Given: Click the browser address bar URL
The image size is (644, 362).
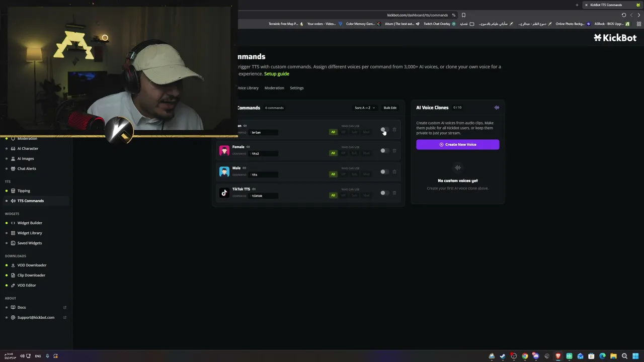Looking at the screenshot, I should [417, 15].
